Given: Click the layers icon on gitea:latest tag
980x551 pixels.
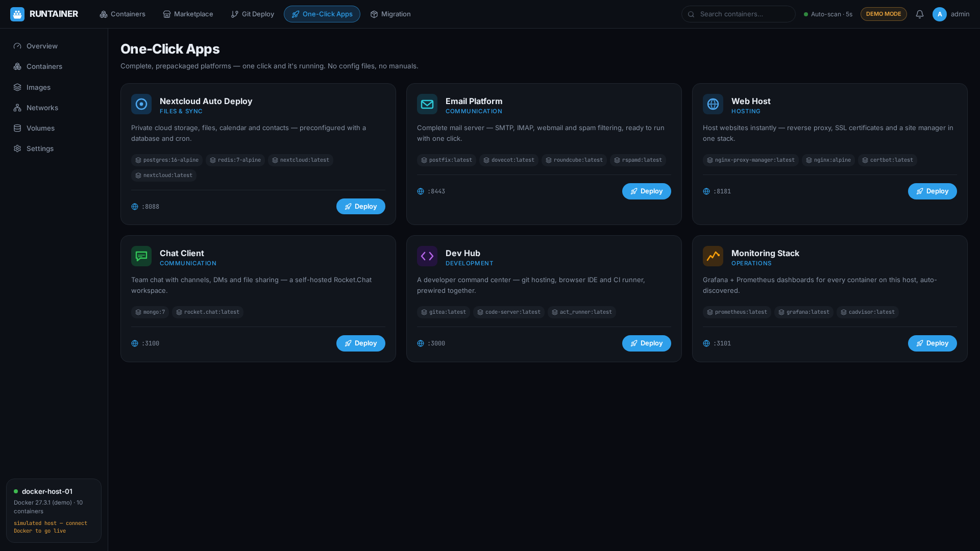Looking at the screenshot, I should click(424, 312).
